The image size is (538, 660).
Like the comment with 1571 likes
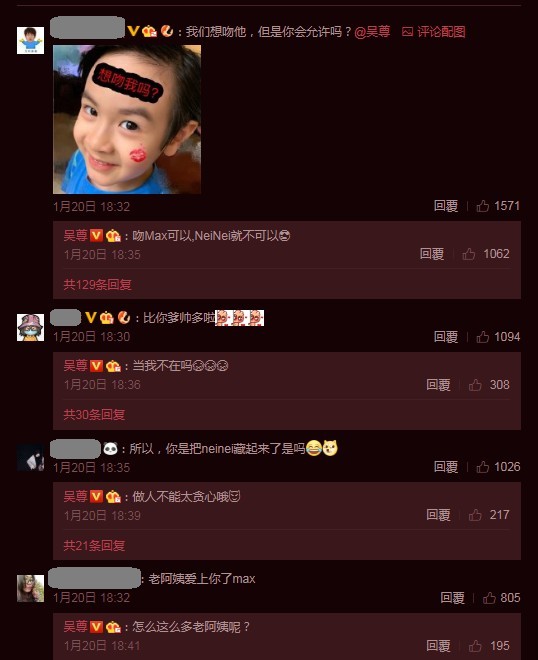click(x=482, y=206)
